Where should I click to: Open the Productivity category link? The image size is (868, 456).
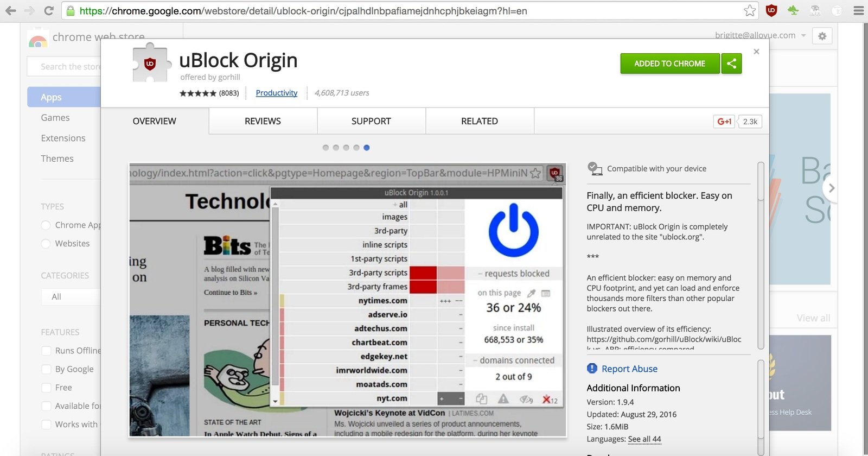click(x=277, y=93)
